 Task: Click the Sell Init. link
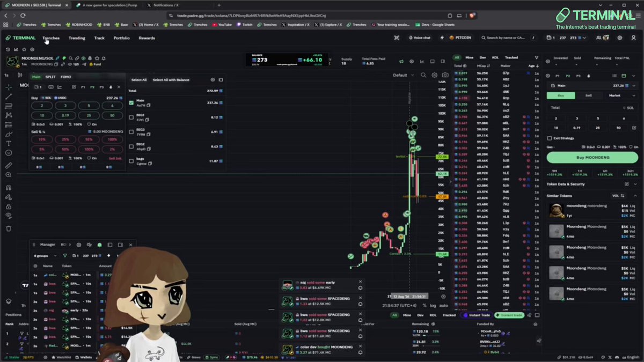pyautogui.click(x=115, y=158)
